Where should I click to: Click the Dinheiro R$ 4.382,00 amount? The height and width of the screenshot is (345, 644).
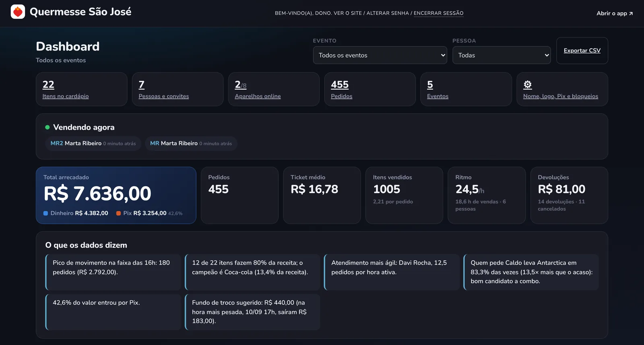[91, 213]
